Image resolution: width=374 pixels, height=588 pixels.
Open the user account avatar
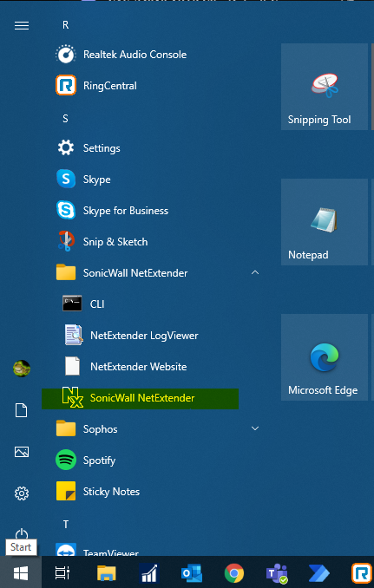22,369
